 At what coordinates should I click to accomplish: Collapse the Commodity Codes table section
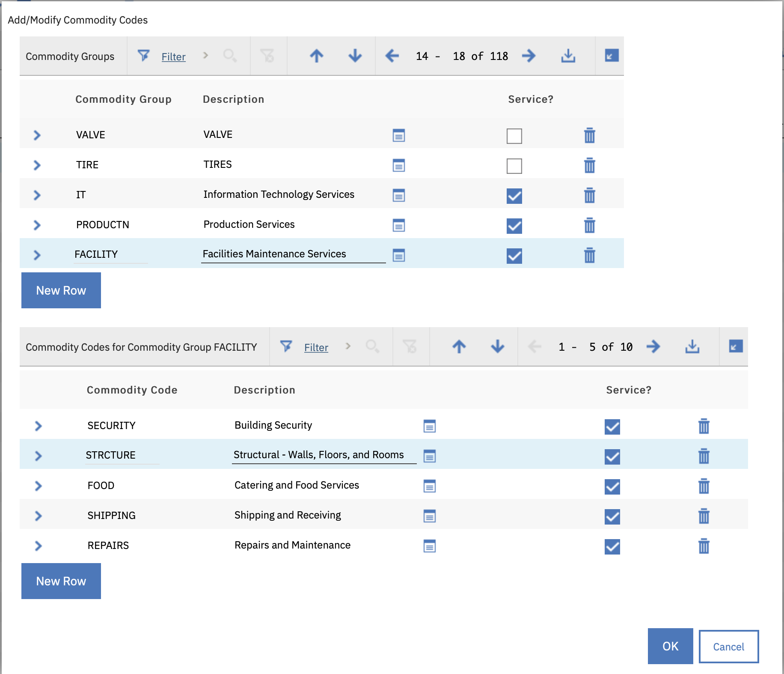[736, 346]
